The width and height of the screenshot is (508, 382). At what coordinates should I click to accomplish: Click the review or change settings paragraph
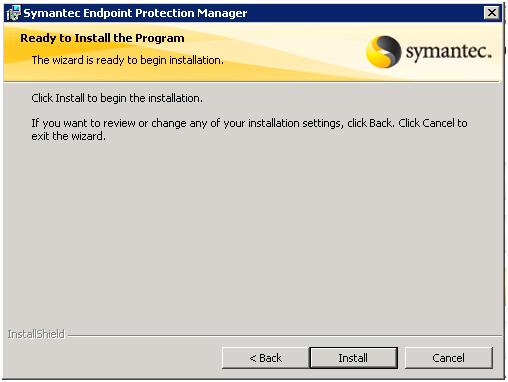click(249, 130)
